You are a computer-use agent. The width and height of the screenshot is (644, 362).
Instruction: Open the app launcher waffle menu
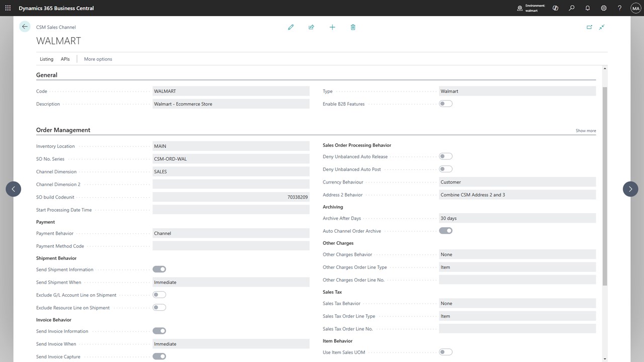tap(8, 8)
